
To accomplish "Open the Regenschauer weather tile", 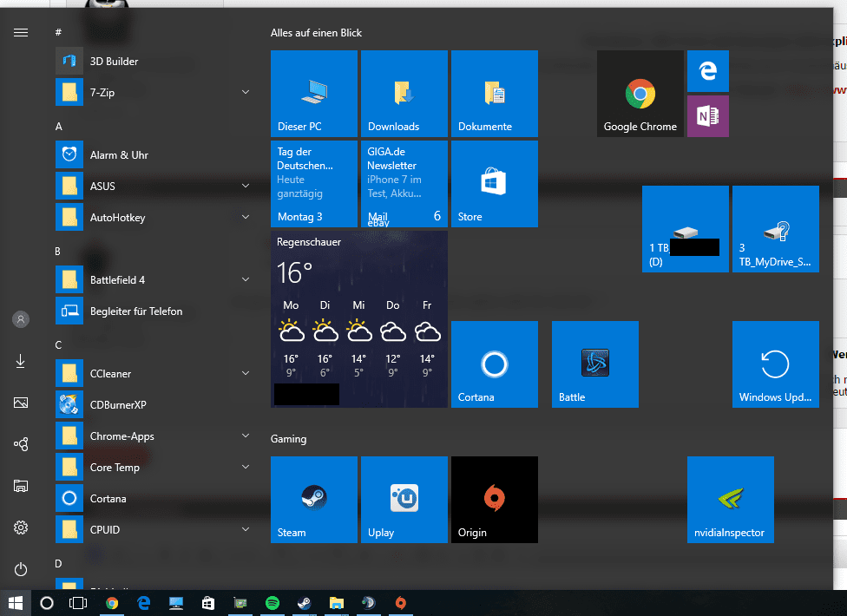I will click(x=358, y=319).
